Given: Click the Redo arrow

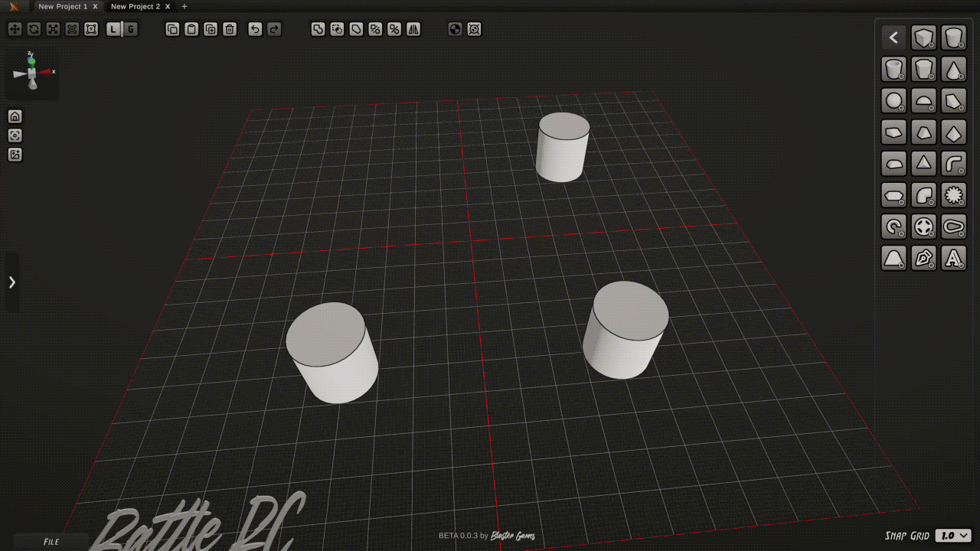Looking at the screenshot, I should coord(274,29).
